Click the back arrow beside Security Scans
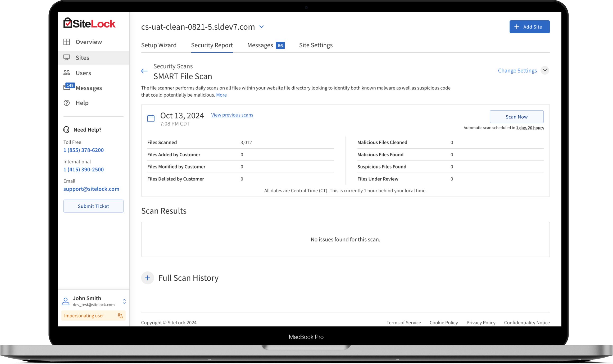 (144, 71)
